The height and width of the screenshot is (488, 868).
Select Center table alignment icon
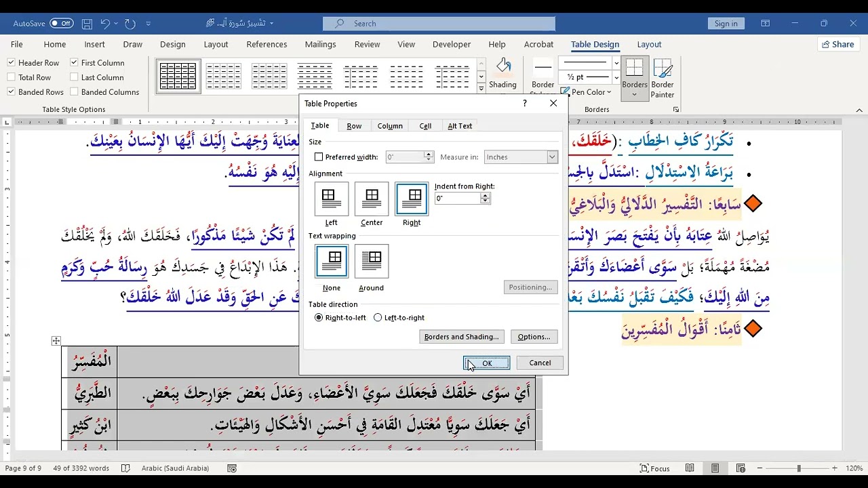tap(372, 199)
